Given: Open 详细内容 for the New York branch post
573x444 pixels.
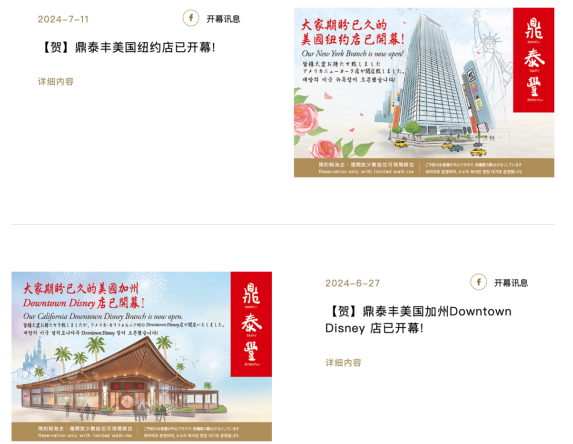Looking at the screenshot, I should click(56, 81).
